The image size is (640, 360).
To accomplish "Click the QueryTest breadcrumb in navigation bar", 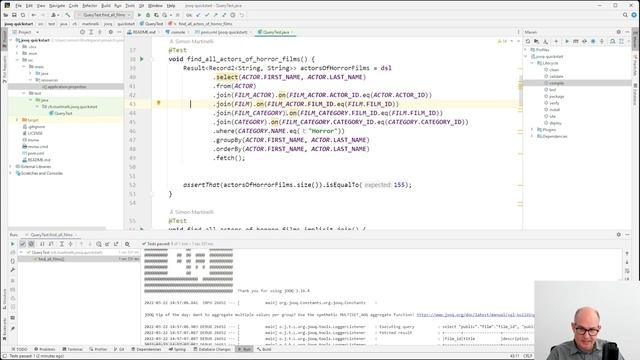I will (x=151, y=24).
